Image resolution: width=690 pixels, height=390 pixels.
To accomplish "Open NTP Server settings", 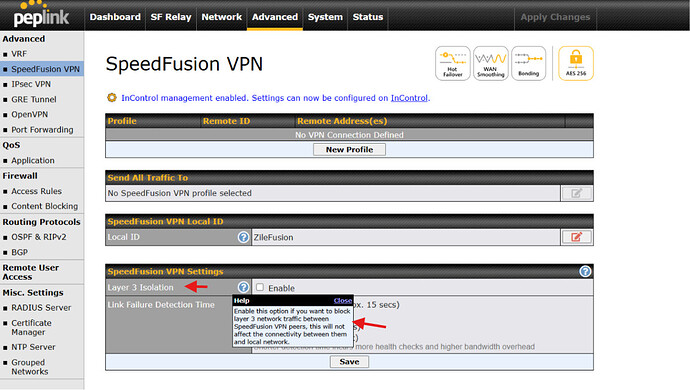I will pos(33,347).
